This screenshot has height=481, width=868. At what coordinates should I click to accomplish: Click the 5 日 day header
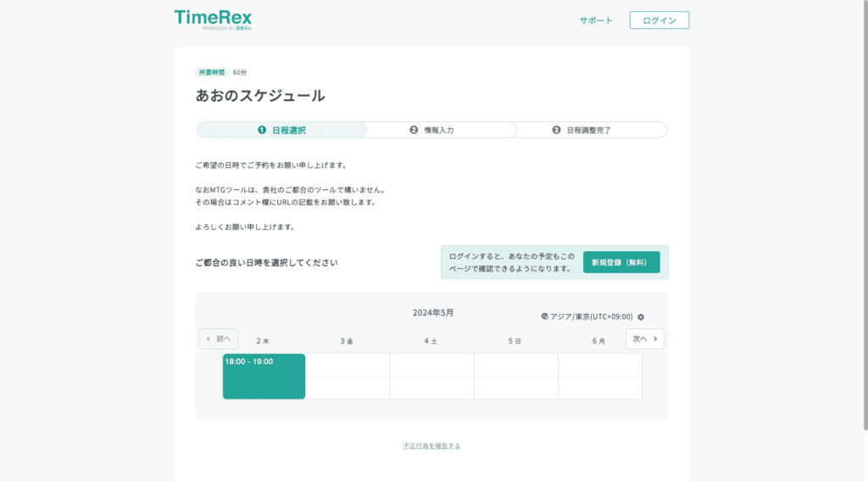click(515, 341)
